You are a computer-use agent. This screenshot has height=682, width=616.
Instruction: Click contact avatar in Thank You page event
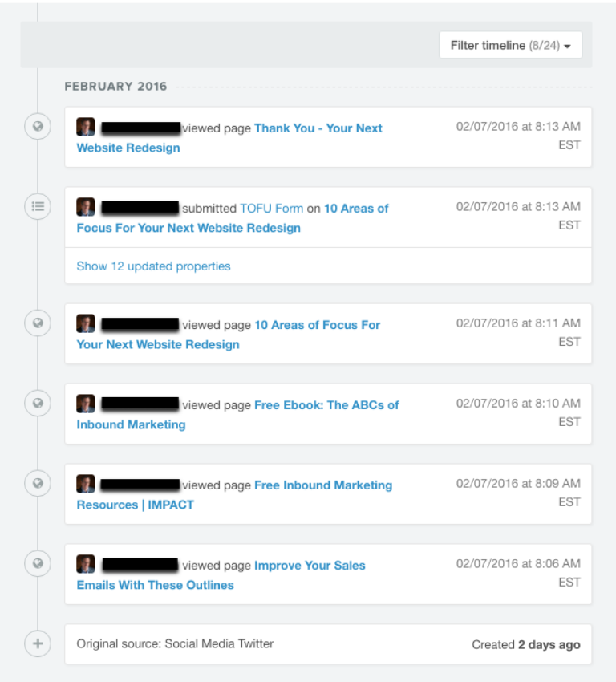[x=86, y=128]
